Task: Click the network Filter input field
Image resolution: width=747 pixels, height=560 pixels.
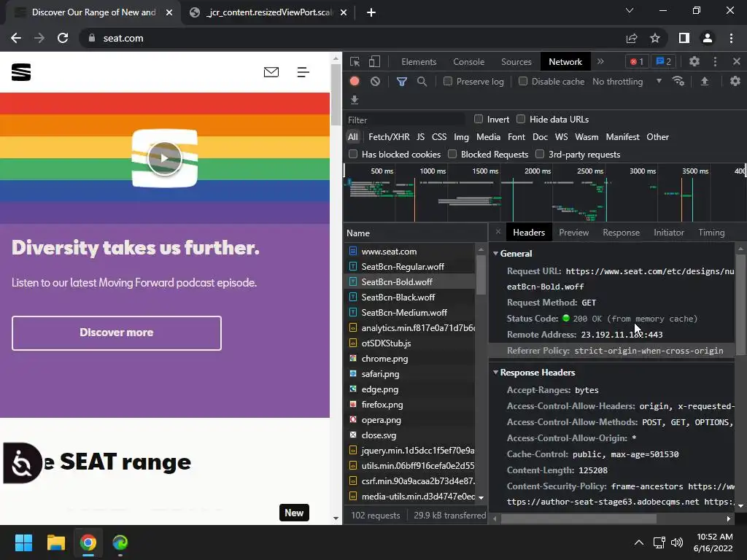Action: (404, 120)
